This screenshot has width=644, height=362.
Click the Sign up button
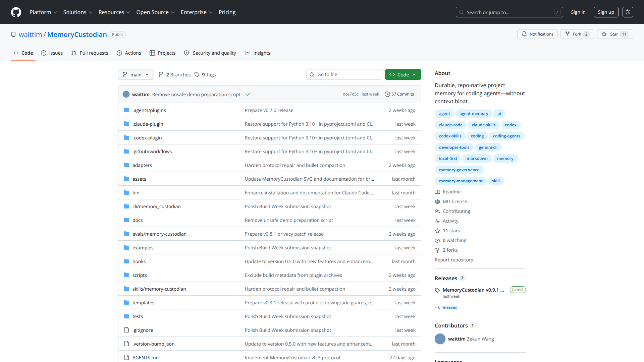(x=606, y=12)
